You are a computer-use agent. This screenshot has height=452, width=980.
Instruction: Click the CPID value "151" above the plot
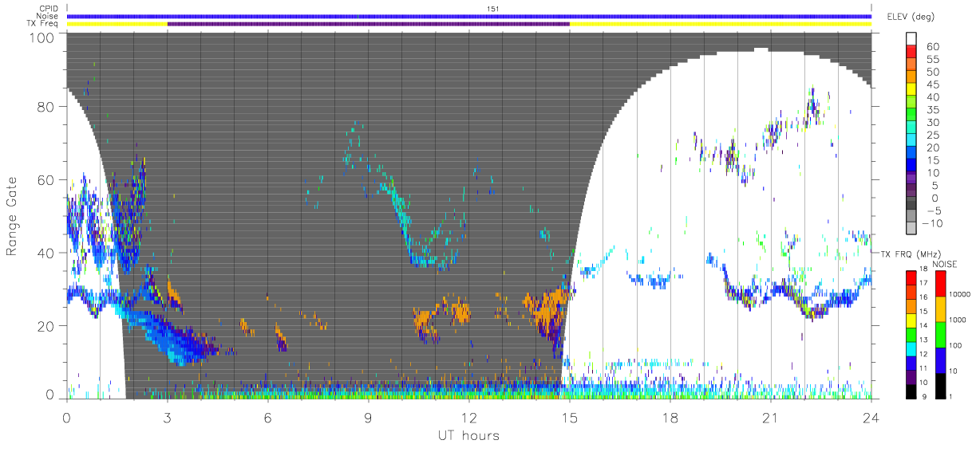point(493,9)
